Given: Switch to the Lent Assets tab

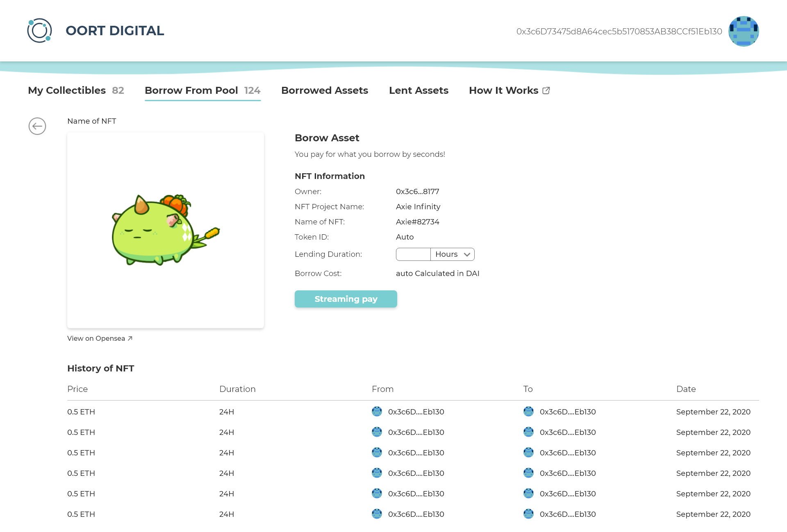Looking at the screenshot, I should pos(419,91).
